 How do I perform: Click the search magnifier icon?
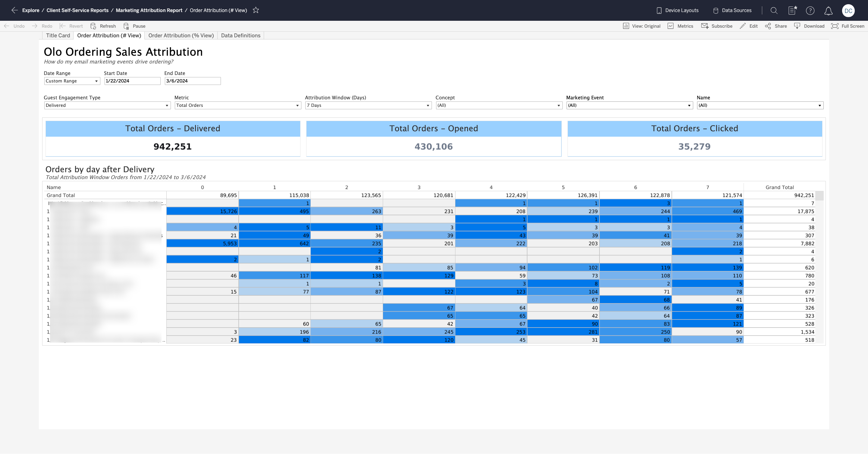(x=774, y=11)
